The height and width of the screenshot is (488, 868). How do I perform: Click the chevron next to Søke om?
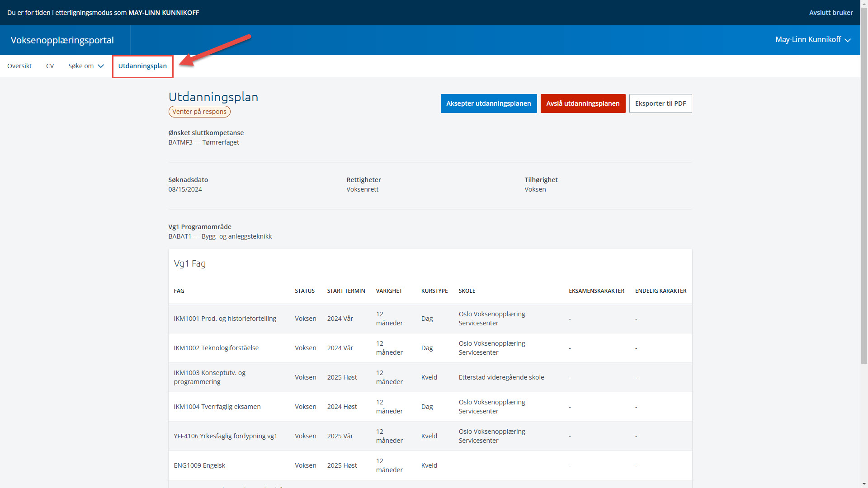[x=101, y=66]
